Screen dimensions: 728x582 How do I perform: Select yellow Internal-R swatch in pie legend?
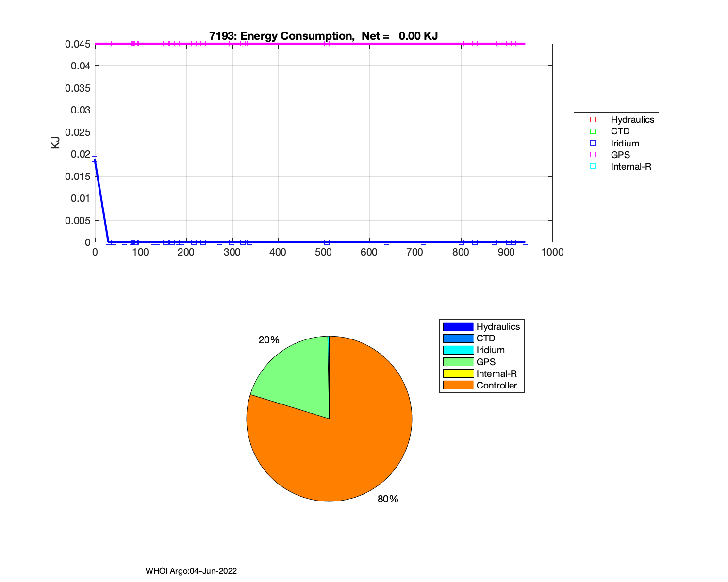pos(458,373)
